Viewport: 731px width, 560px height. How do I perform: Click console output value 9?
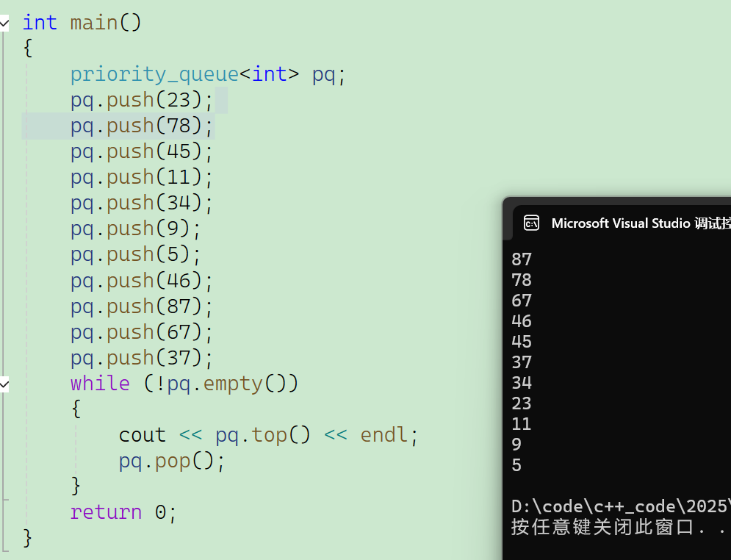[516, 445]
